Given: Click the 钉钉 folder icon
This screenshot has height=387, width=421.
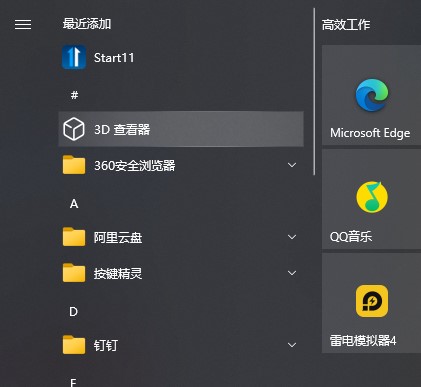Looking at the screenshot, I should click(x=74, y=345).
